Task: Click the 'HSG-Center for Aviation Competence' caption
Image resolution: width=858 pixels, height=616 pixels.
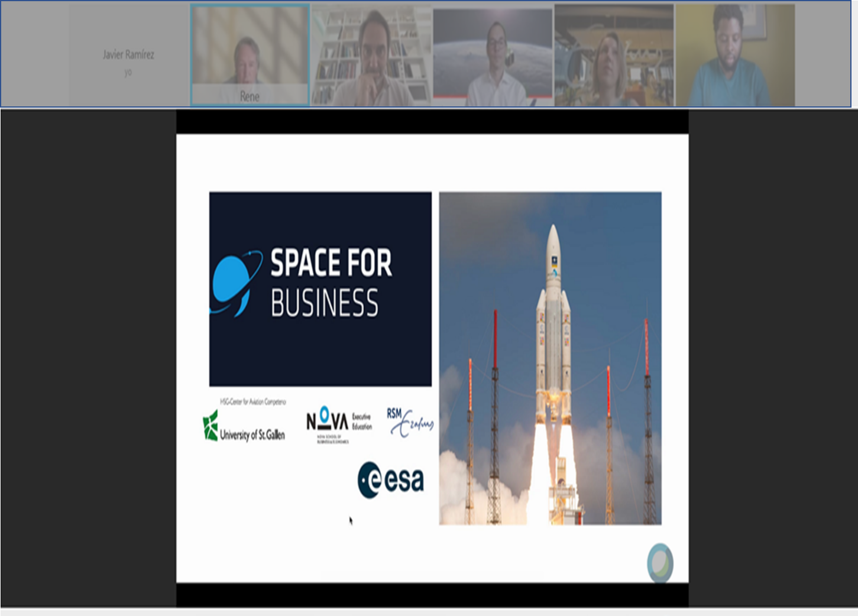Action: 253,402
